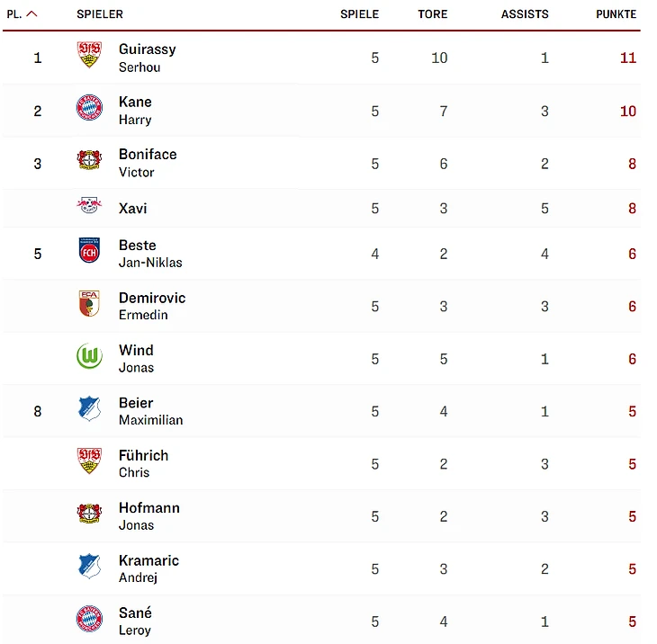Click the VfB Stuttgart logo beside Guirassy
The height and width of the screenshot is (644, 657).
click(89, 57)
